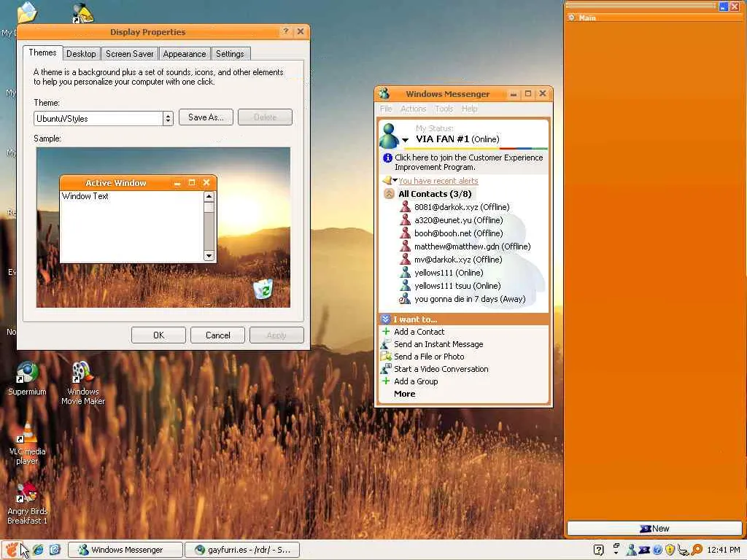
Task: Select contact matthew@matthew.gdn (Offline)
Action: point(465,246)
